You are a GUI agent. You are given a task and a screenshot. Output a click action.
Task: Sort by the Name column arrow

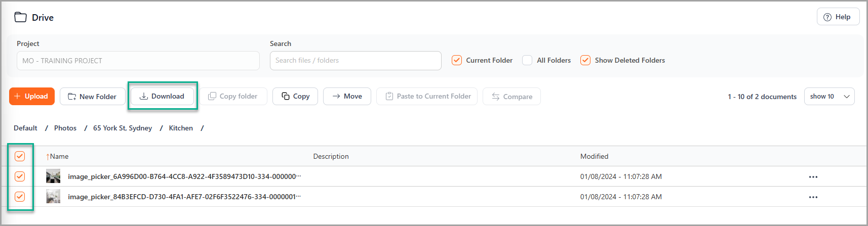(x=48, y=157)
